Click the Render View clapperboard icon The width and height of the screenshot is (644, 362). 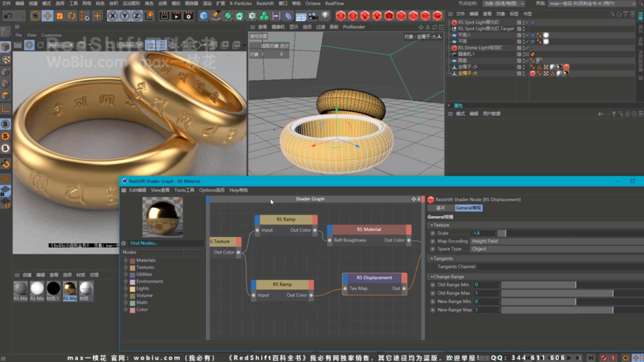164,16
